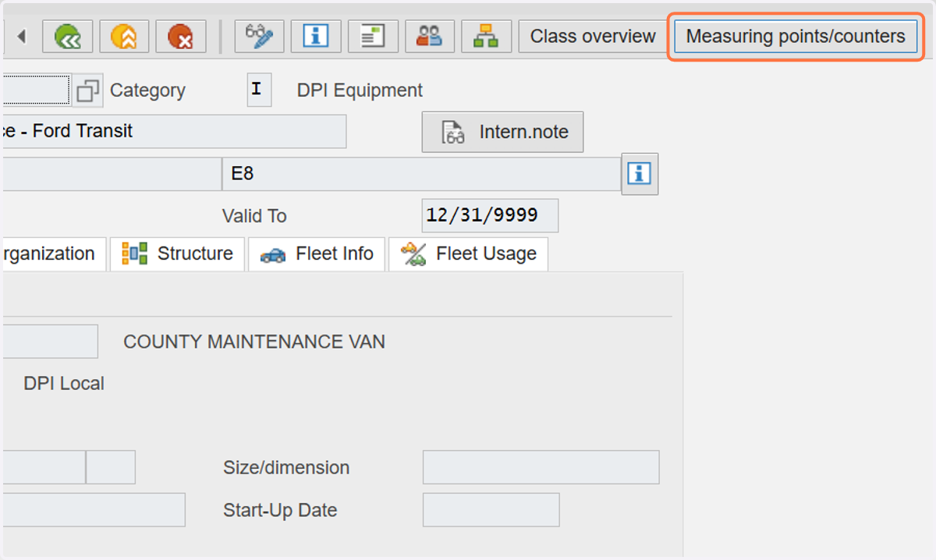This screenshot has height=560, width=936.
Task: Click the COUNTY MAINTENANCE VAN text
Action: pos(254,342)
